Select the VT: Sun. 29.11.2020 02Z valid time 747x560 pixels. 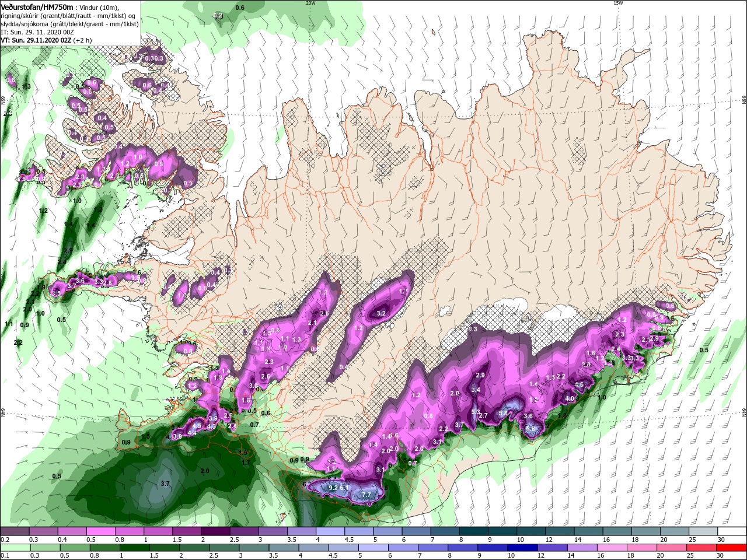tap(36, 40)
